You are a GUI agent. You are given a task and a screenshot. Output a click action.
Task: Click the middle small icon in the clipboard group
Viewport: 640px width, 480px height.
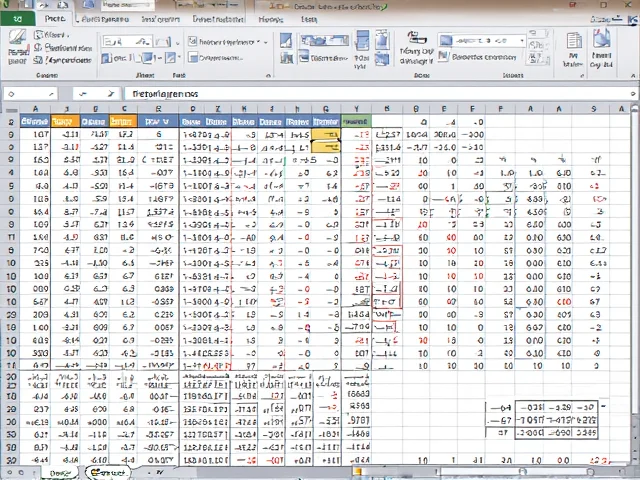(x=38, y=48)
